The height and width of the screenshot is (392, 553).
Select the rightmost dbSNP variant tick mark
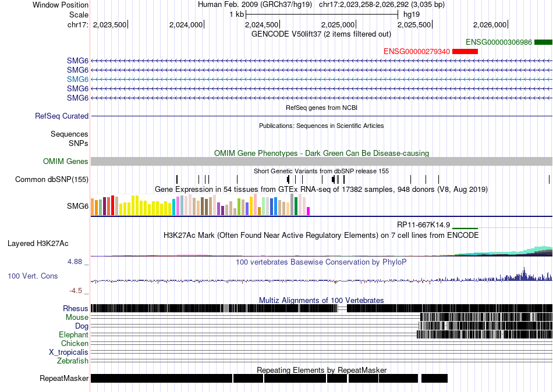point(549,180)
